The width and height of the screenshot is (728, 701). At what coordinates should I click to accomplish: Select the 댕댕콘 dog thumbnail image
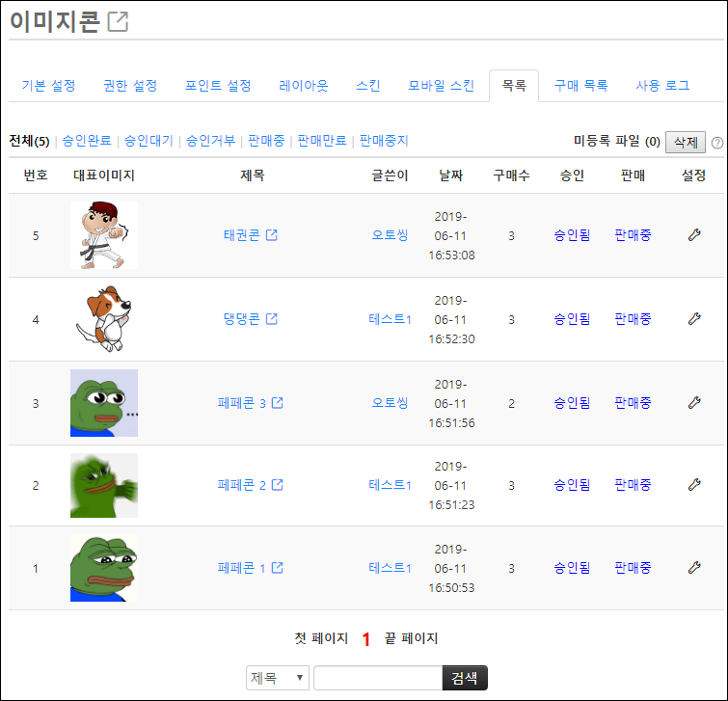pos(104,319)
